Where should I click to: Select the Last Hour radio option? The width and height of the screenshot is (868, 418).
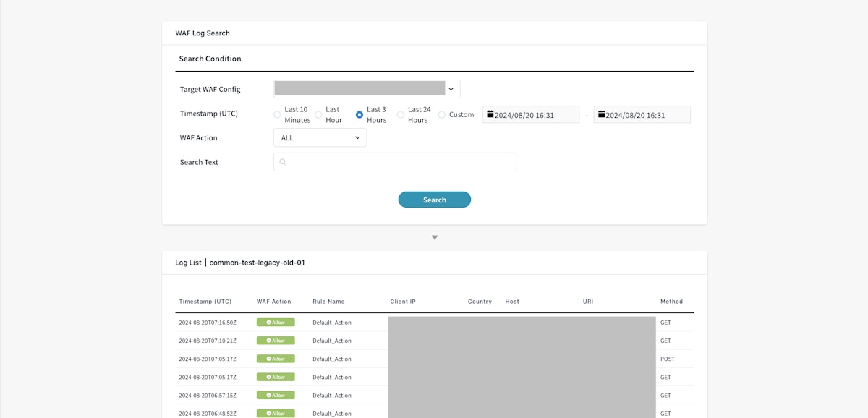point(318,115)
